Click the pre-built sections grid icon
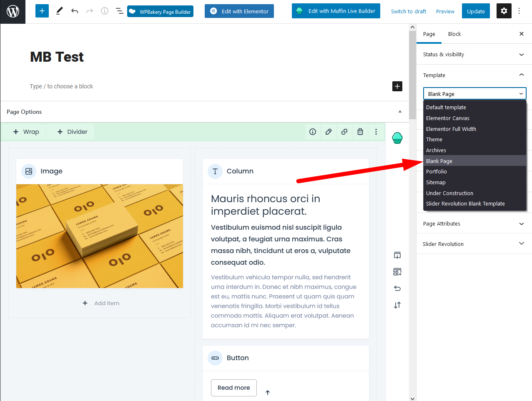 [x=397, y=272]
